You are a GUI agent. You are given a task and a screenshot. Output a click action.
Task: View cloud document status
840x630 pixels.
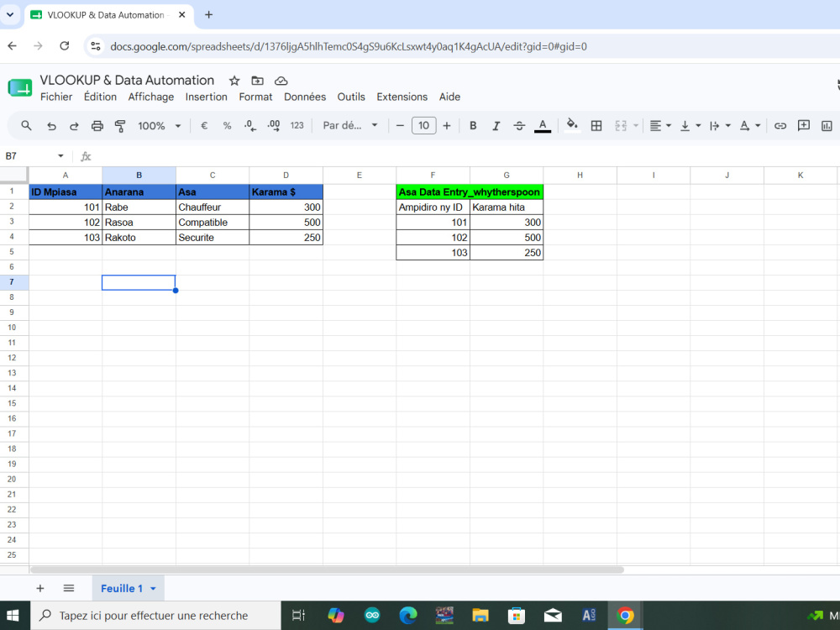pyautogui.click(x=281, y=81)
